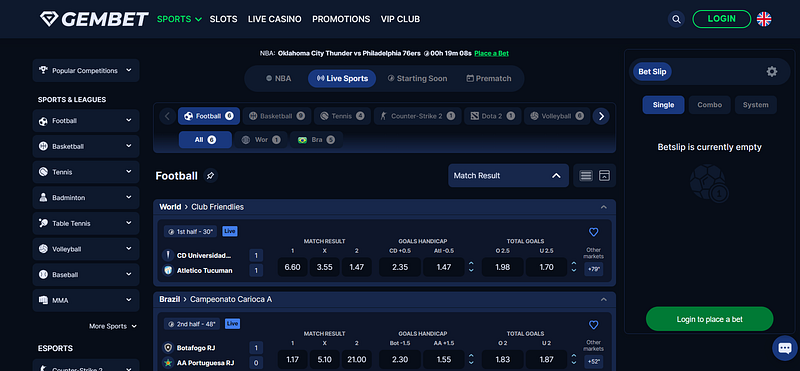The height and width of the screenshot is (371, 800).
Task: Switch to compact card layout icon
Action: pyautogui.click(x=604, y=176)
